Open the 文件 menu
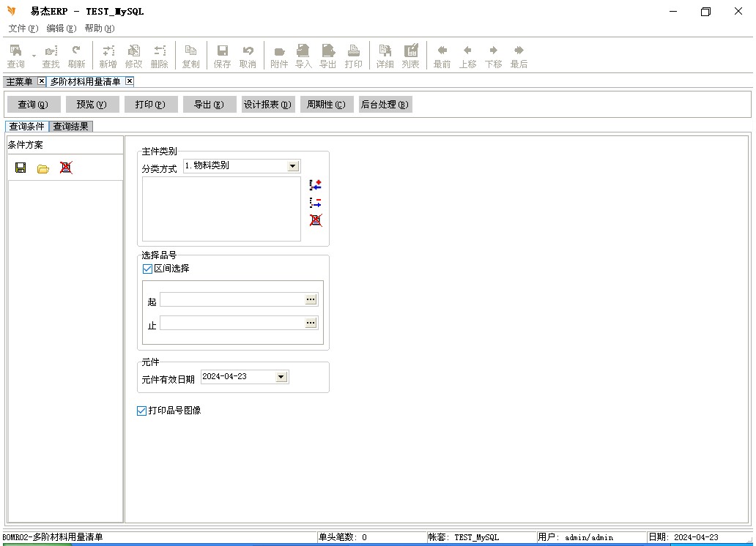Image resolution: width=756 pixels, height=546 pixels. point(23,29)
